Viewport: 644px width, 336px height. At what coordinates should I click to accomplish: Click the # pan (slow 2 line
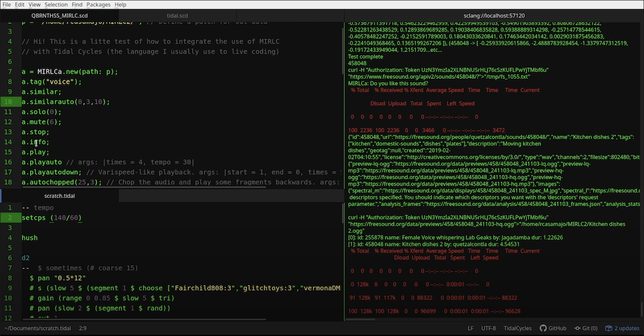[x=100, y=308]
